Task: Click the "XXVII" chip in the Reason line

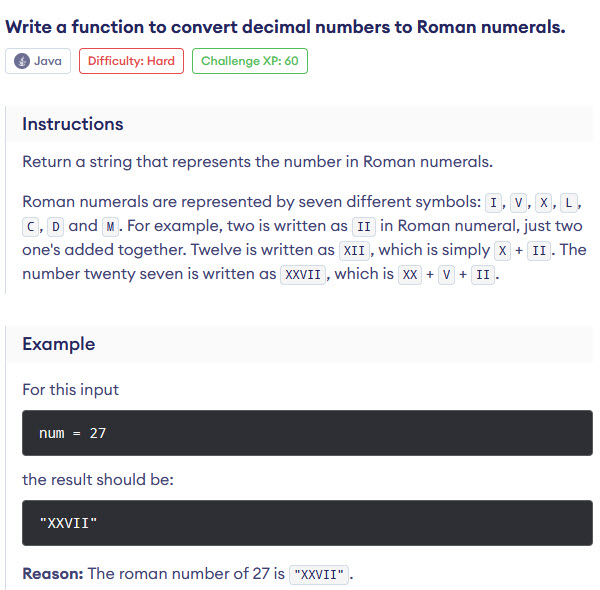Action: (319, 574)
